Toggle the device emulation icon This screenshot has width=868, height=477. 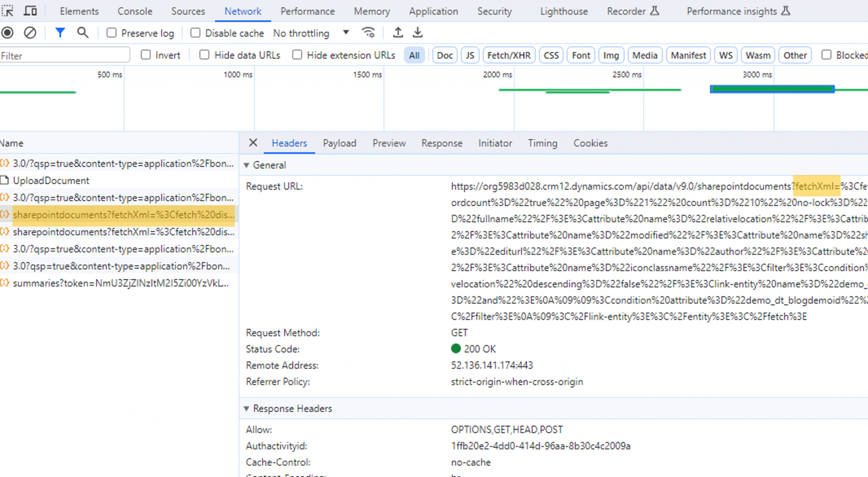point(30,11)
